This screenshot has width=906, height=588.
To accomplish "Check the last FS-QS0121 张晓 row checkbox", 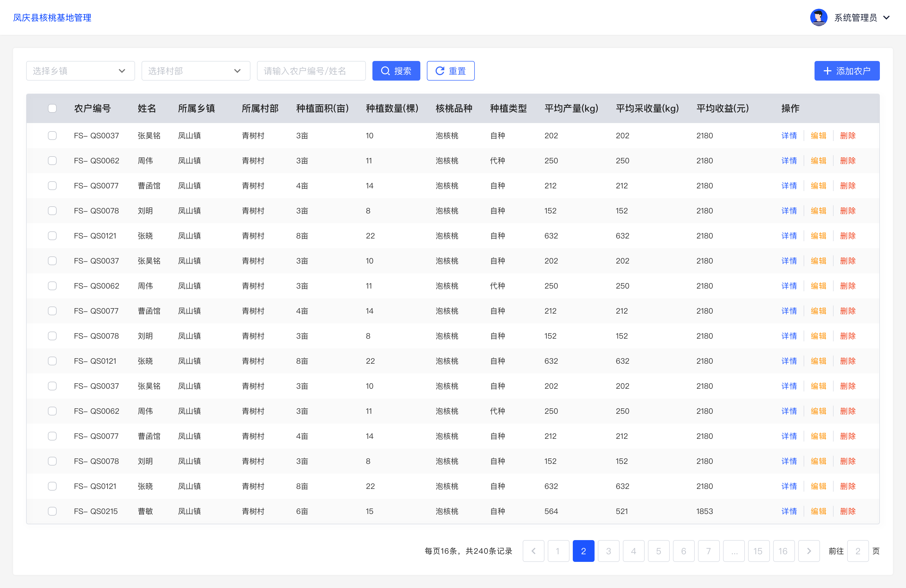I will 52,486.
